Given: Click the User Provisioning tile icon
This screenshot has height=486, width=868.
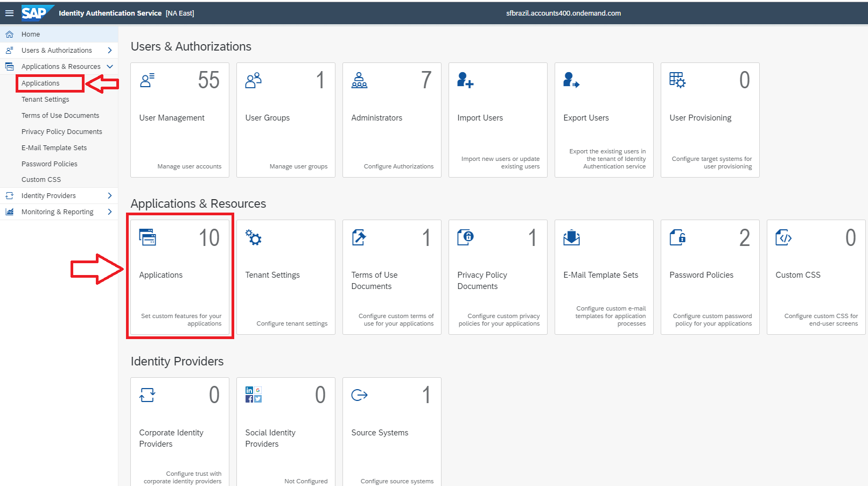Looking at the screenshot, I should point(677,80).
